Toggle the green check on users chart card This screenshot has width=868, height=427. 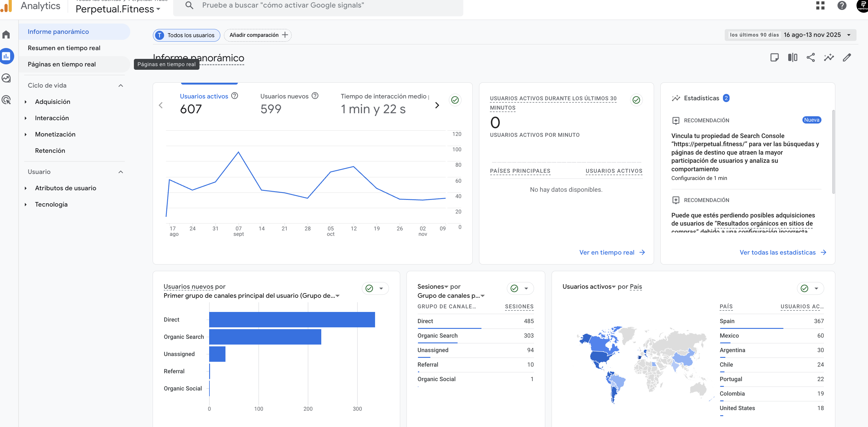coord(455,100)
